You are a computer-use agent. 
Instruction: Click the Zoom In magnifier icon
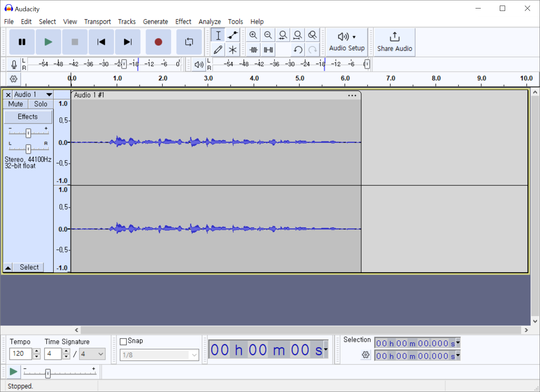tap(253, 35)
